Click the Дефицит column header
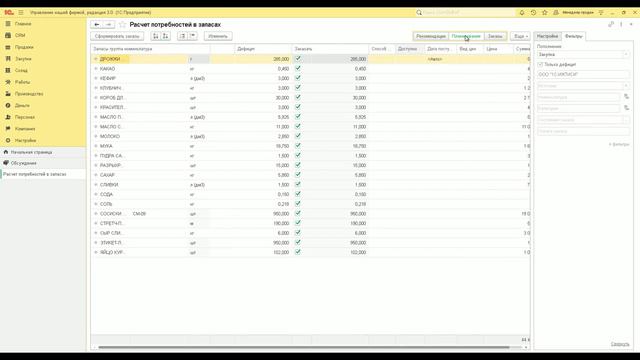Screen dimensions: 640x360 click(263, 49)
